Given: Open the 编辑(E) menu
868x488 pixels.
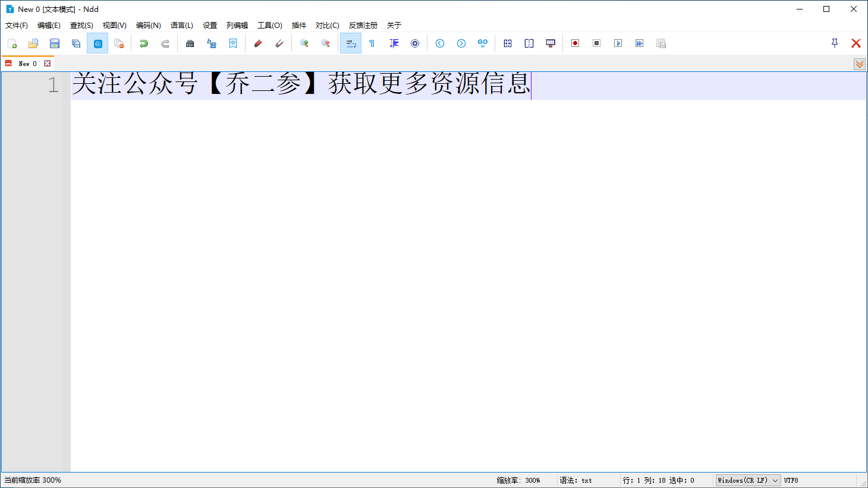Looking at the screenshot, I should [49, 26].
